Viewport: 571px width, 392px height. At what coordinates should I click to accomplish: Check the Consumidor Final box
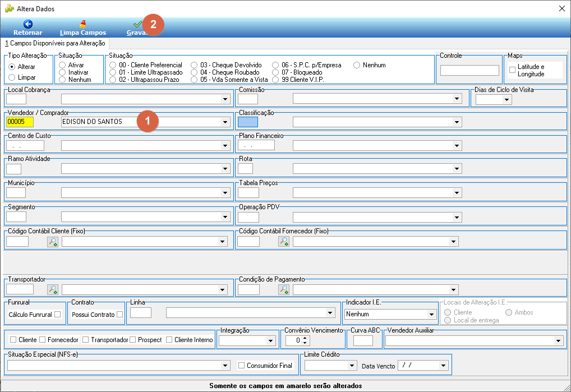click(241, 366)
